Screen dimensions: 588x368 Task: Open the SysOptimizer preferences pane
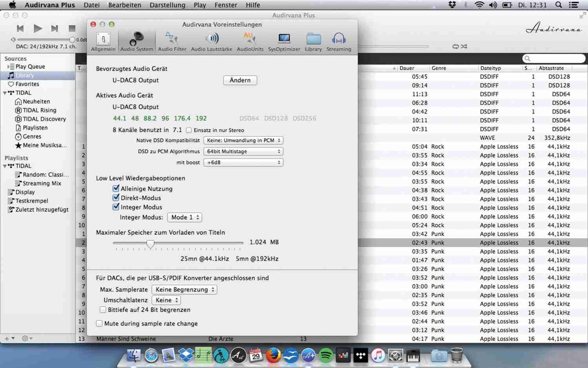point(284,42)
